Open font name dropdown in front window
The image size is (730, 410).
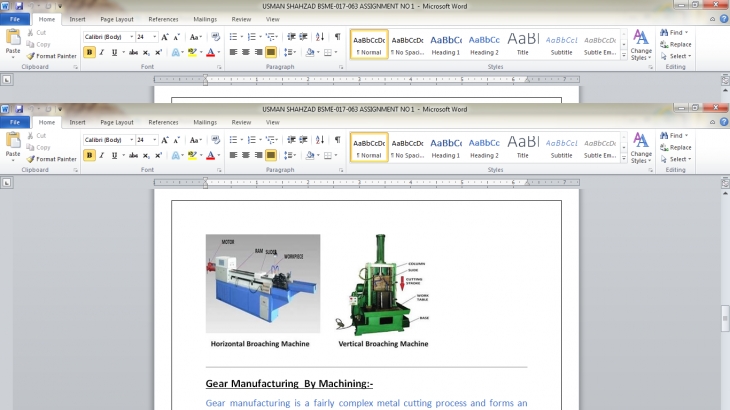point(131,140)
